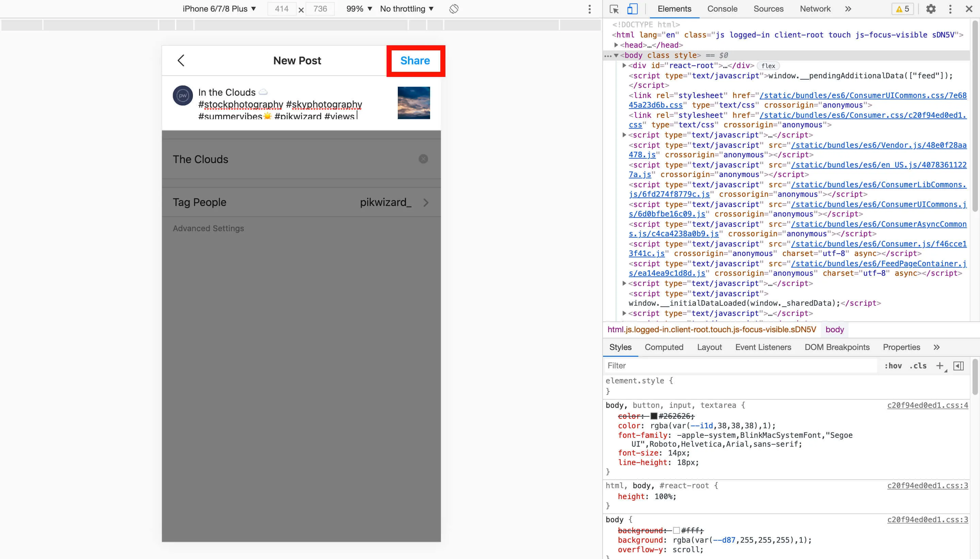The height and width of the screenshot is (559, 980).
Task: Click the back arrow icon
Action: point(181,60)
